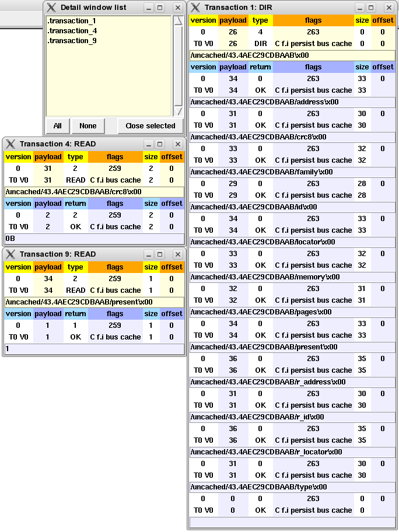Minimize the Transaction 1: DIR window
The width and height of the screenshot is (399, 532).
pos(360,8)
